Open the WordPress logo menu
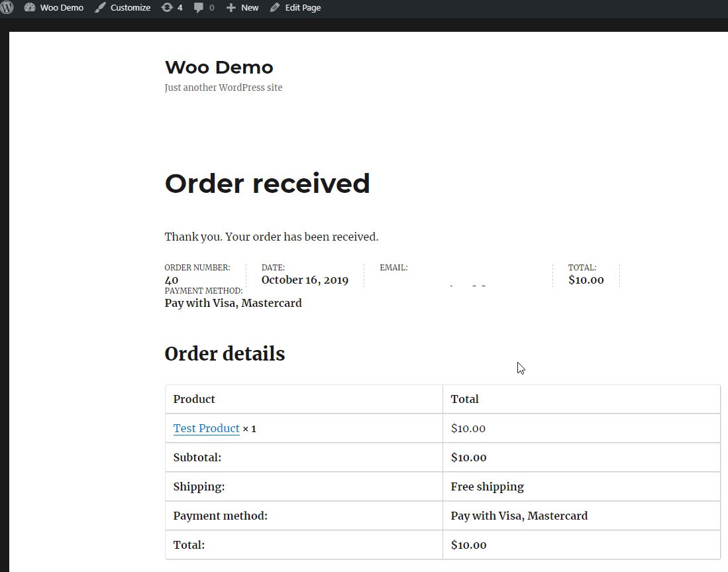Screen dimensions: 728x572 pos(6,7)
